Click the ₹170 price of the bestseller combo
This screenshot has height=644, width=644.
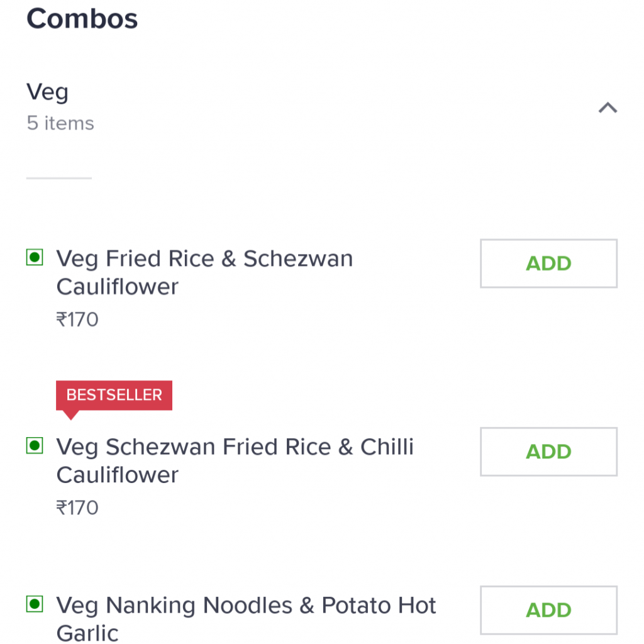(x=77, y=508)
